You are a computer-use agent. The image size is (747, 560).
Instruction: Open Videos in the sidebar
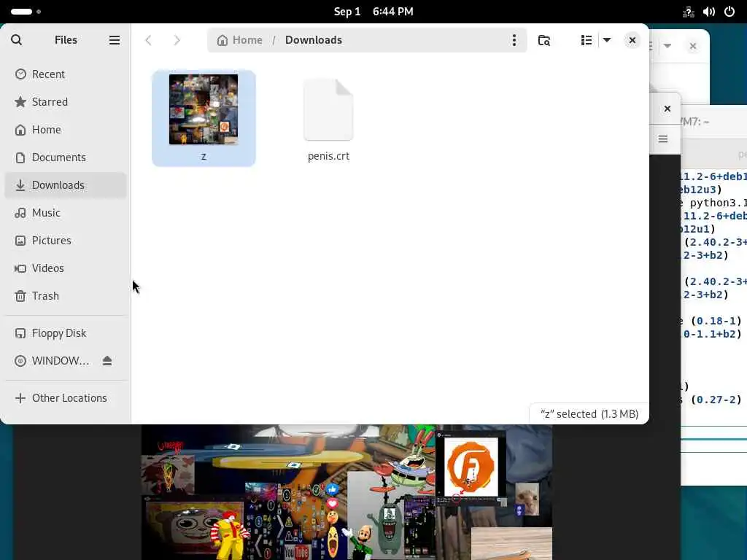tap(66, 268)
